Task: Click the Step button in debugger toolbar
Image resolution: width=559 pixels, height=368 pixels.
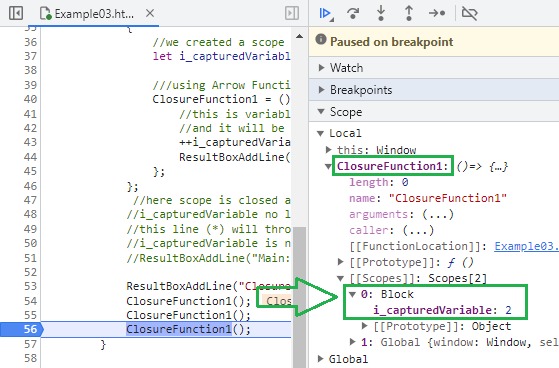Action: click(437, 14)
